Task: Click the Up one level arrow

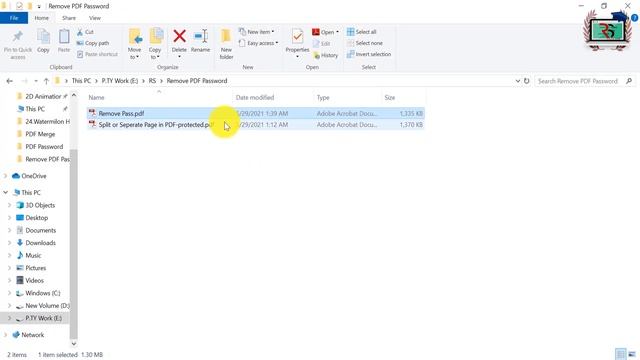Action: point(46,81)
